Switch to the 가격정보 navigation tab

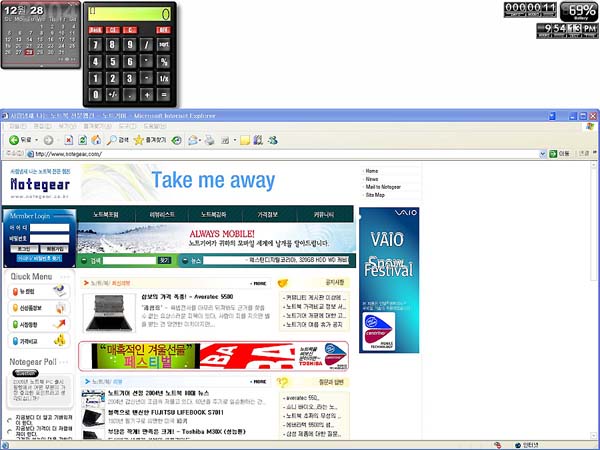tap(267, 215)
